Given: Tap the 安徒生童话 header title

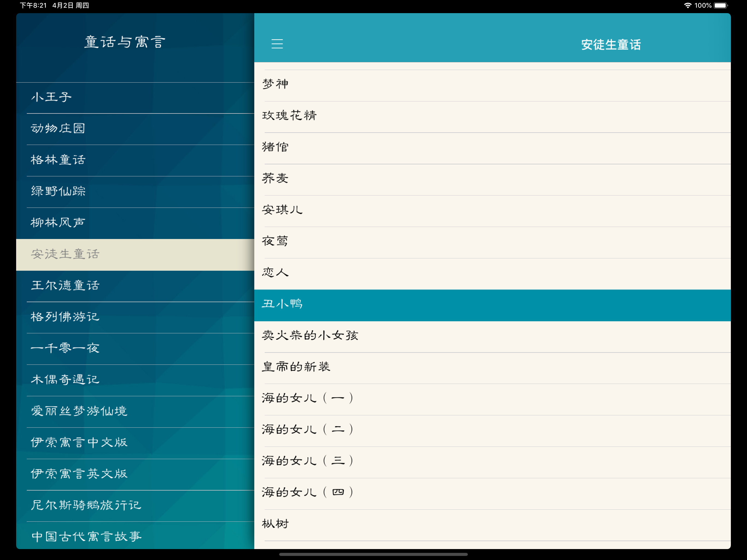Looking at the screenshot, I should [611, 45].
